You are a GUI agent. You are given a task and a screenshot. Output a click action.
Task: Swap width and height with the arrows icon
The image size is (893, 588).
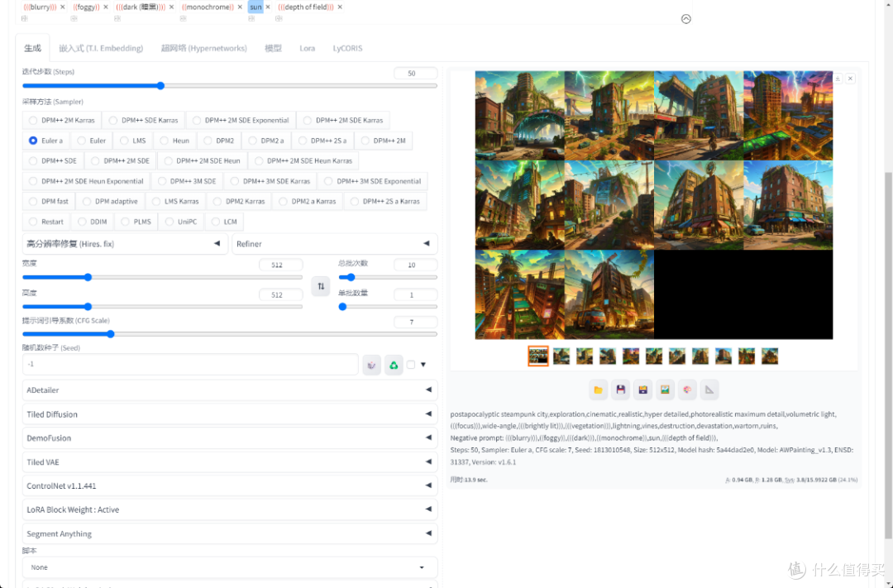click(321, 286)
